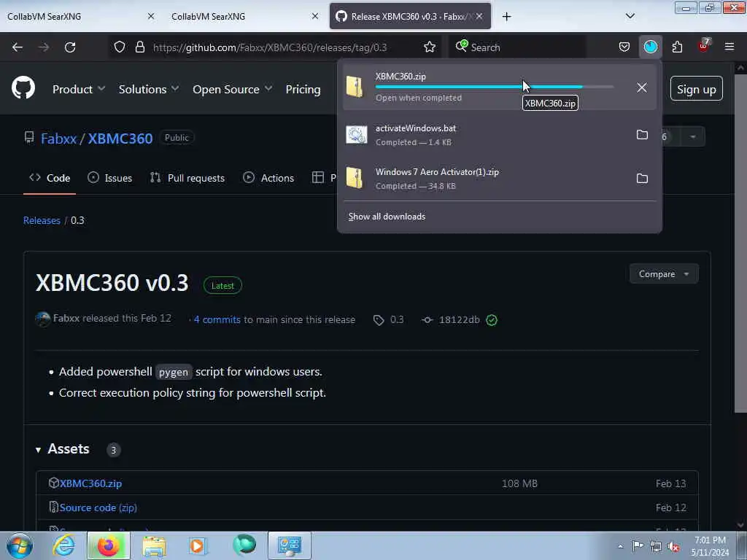
Task: View site security via the padlock icon
Action: (139, 47)
